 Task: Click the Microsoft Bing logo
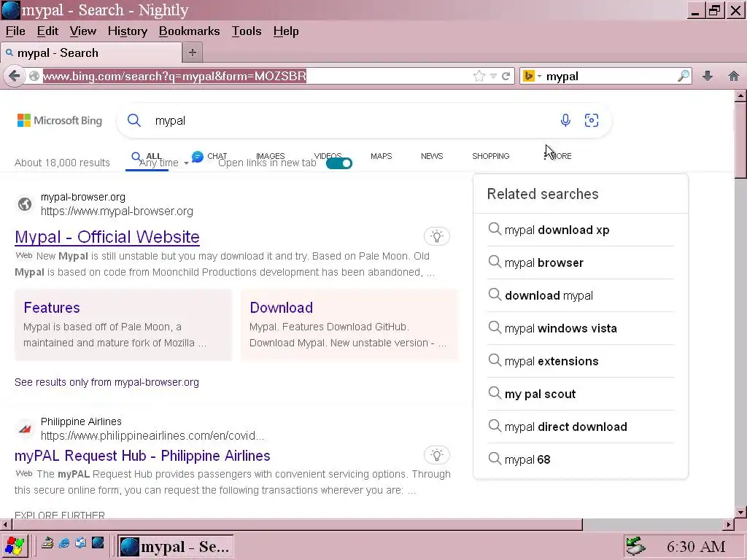(x=60, y=120)
